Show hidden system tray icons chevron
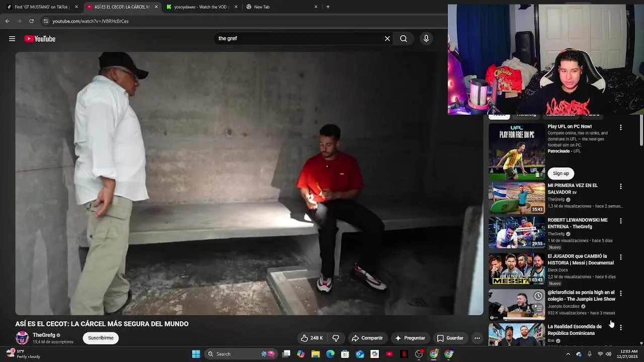 pos(568,354)
